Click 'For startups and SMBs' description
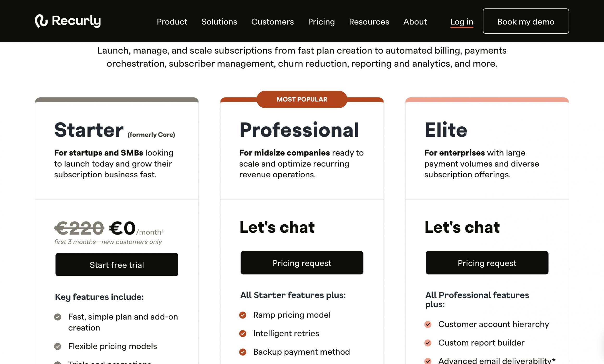The image size is (604, 364). coord(114,164)
